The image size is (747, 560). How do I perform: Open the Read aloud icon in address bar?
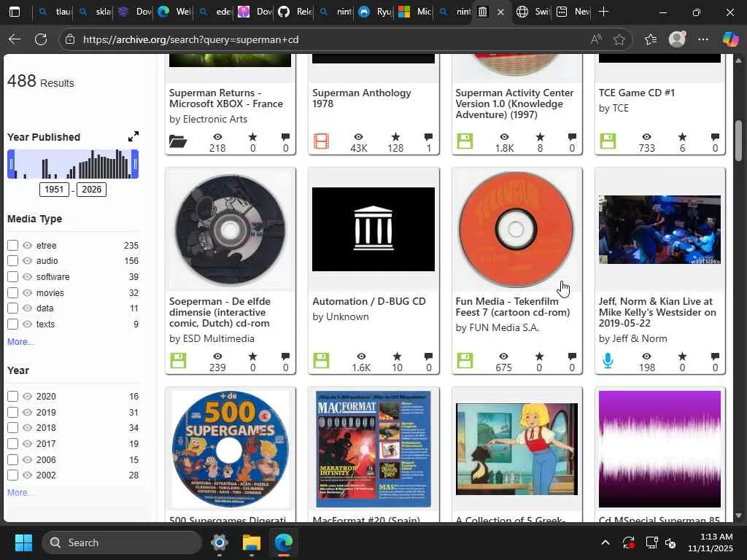tap(596, 39)
